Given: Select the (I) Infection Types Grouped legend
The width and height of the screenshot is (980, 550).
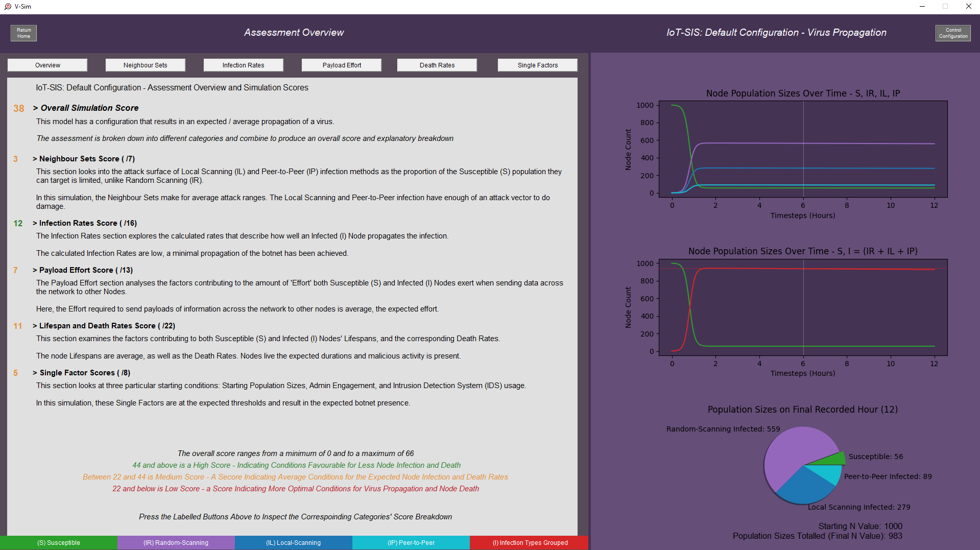Looking at the screenshot, I should click(x=528, y=542).
